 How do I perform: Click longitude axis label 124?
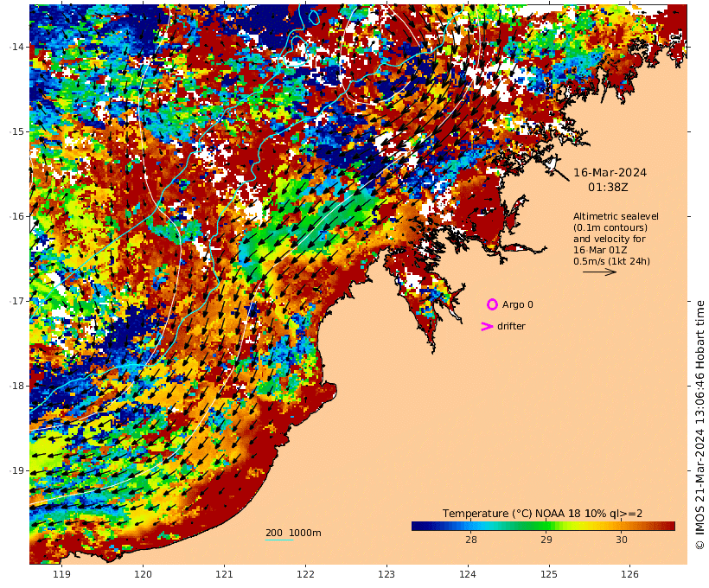click(x=468, y=574)
